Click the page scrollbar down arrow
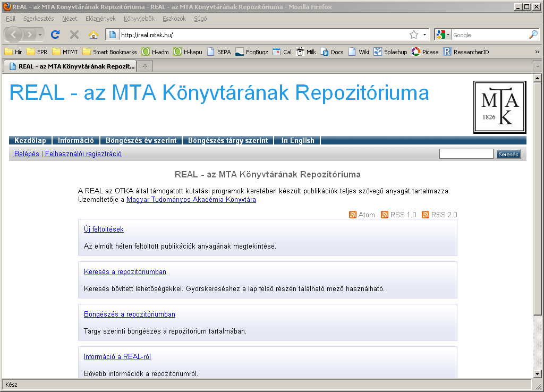The image size is (544, 392). (x=538, y=374)
